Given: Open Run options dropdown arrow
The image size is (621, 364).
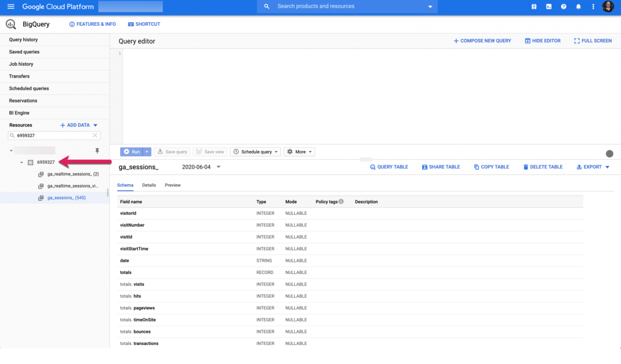Looking at the screenshot, I should [147, 152].
